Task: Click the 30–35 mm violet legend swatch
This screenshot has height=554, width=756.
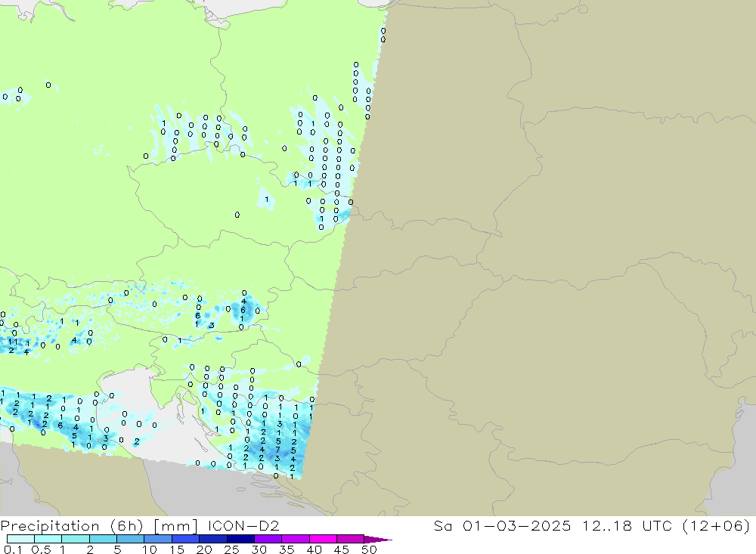Action: 268,539
